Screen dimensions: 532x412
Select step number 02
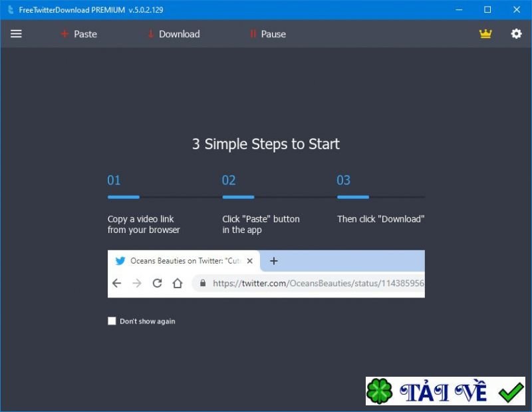tap(229, 180)
